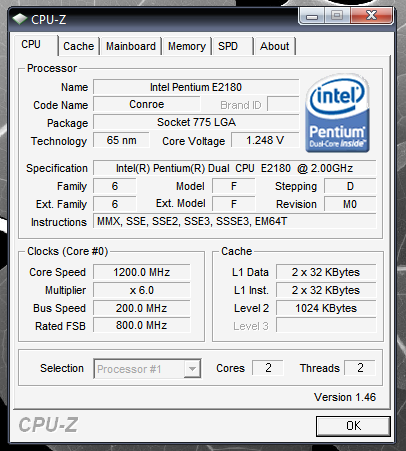This screenshot has height=451, width=406.
Task: Select the CPU tab
Action: pyautogui.click(x=35, y=45)
